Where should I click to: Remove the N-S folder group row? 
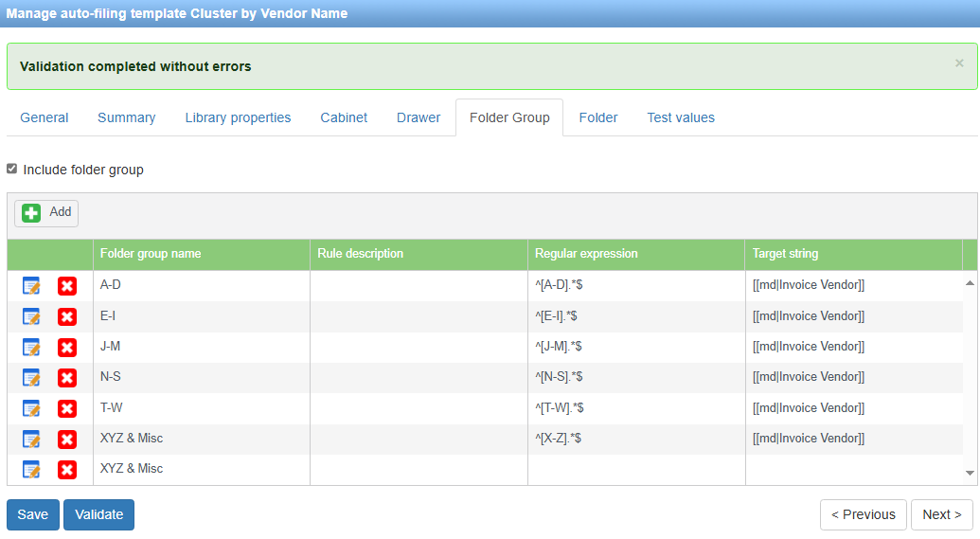[67, 378]
